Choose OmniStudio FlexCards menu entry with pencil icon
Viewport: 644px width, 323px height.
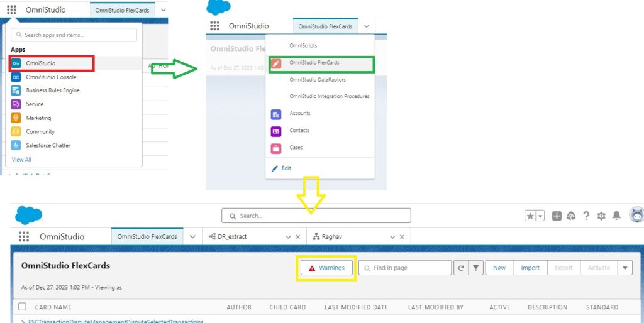(321, 65)
